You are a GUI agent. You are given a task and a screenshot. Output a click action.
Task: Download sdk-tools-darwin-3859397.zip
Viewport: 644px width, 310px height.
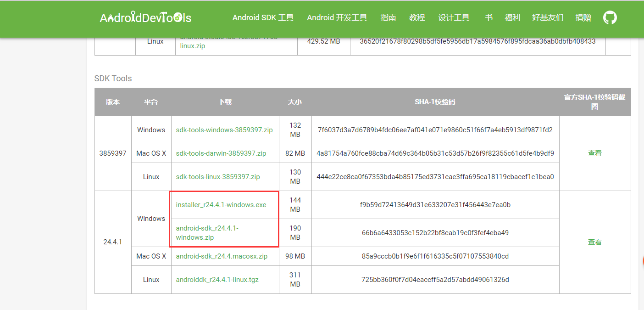point(221,153)
